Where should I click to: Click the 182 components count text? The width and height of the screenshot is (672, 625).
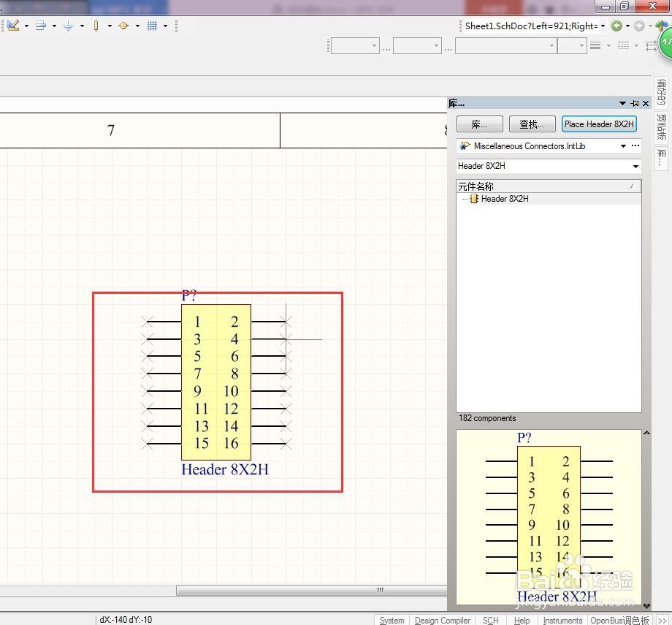pyautogui.click(x=487, y=418)
